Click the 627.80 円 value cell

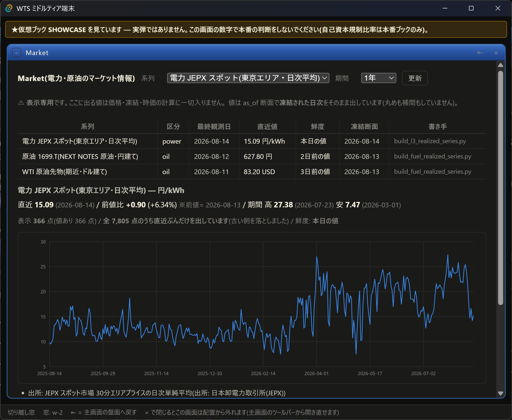coord(267,156)
